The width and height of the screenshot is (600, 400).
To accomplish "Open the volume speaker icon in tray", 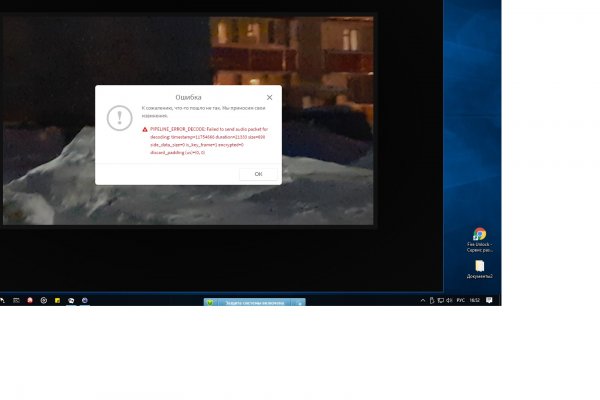I will (448, 300).
